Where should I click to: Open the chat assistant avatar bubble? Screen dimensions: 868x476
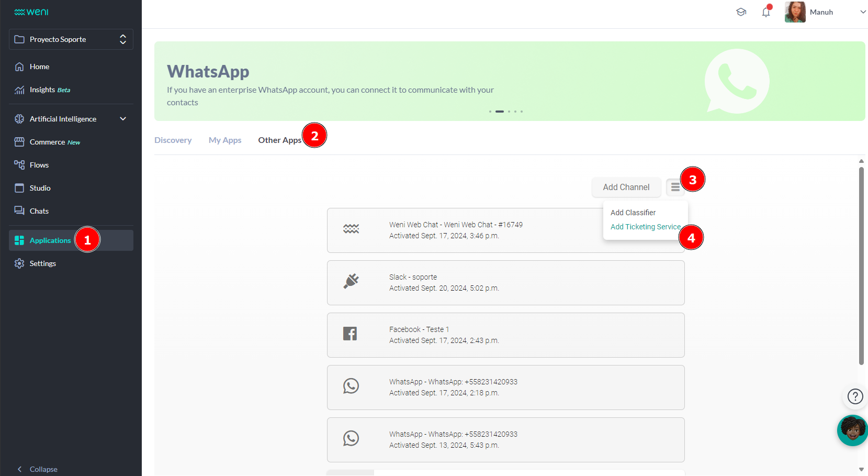pos(853,430)
